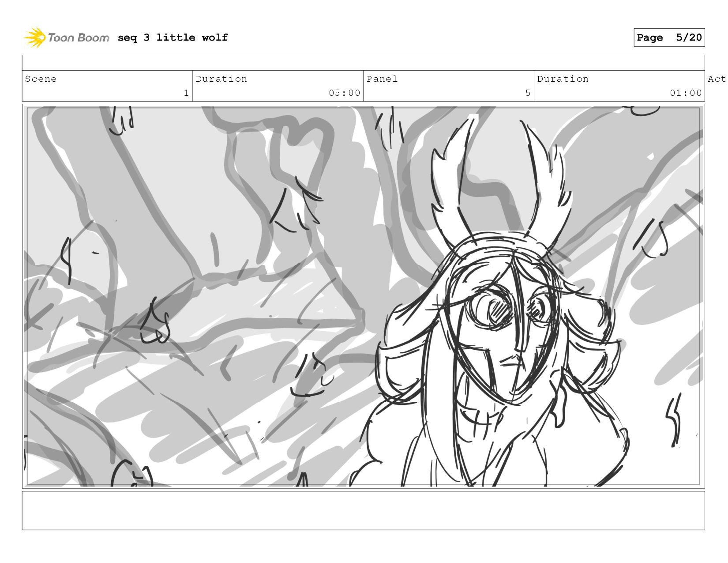Click the empty notes field below the panel
This screenshot has height=563, width=728.
[363, 510]
